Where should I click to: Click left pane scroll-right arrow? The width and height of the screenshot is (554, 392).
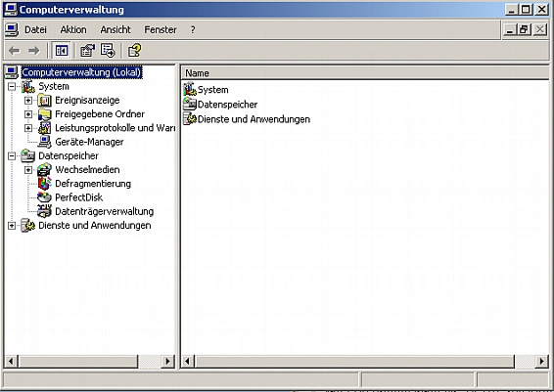click(x=167, y=361)
